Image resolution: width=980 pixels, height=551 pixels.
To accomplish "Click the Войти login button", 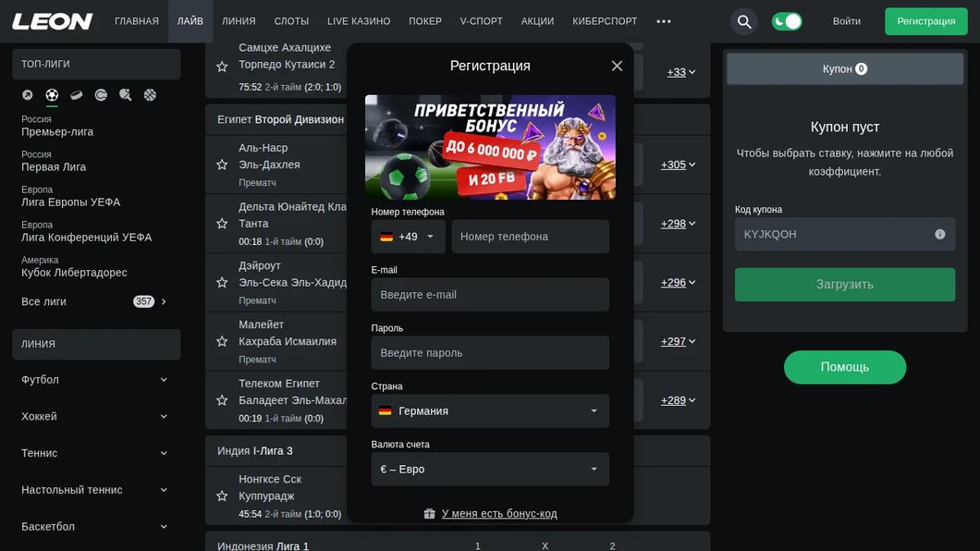I will click(x=846, y=21).
